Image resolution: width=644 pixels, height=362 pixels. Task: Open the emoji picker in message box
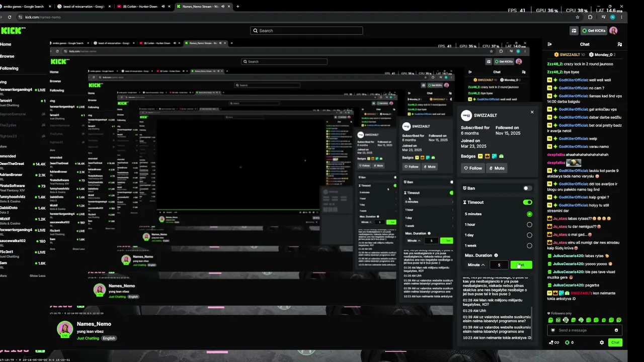click(x=616, y=330)
